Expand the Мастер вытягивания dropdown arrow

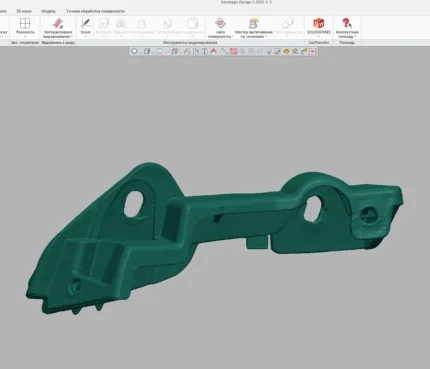pyautogui.click(x=266, y=36)
